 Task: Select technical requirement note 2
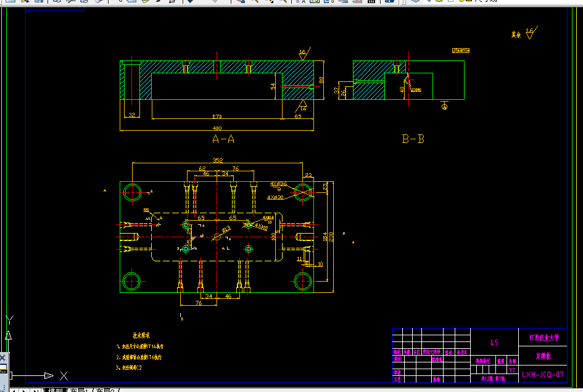pyautogui.click(x=139, y=357)
